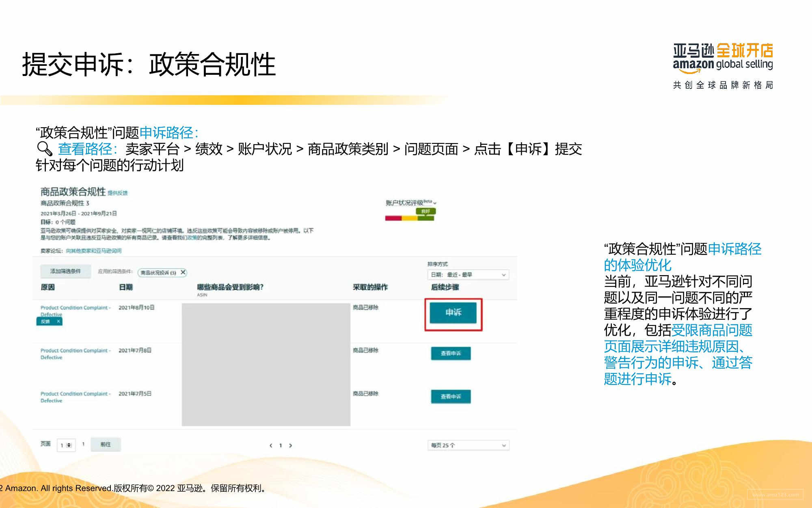
Task: Click the 目标: 0 个问题 text
Action: (x=58, y=222)
